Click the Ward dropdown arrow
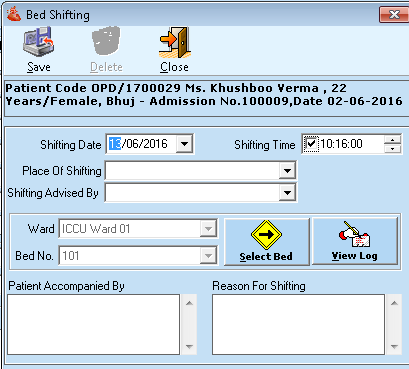The height and width of the screenshot is (369, 409). point(208,229)
